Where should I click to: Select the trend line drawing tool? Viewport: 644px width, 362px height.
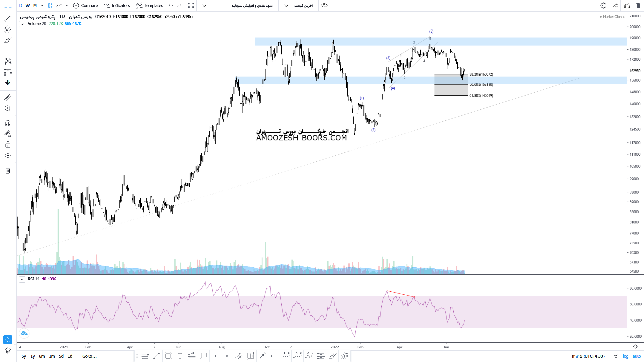click(8, 18)
